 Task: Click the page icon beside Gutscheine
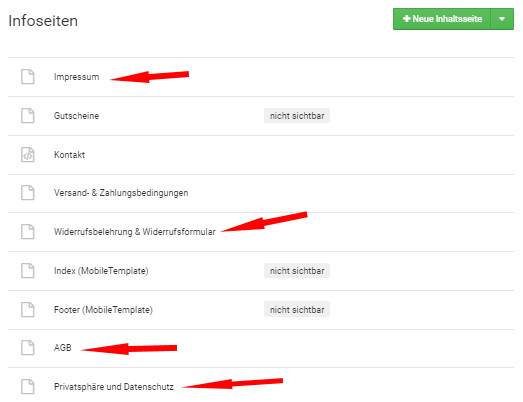[28, 116]
